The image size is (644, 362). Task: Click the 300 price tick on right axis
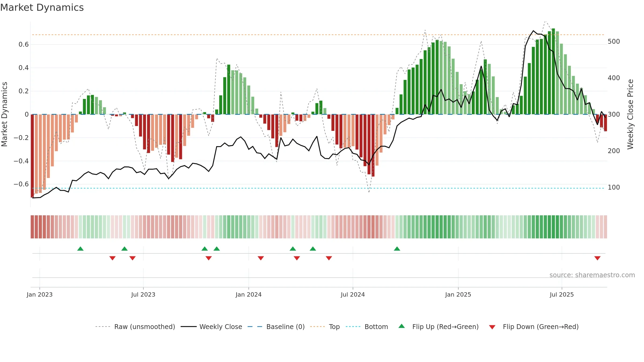click(x=614, y=114)
